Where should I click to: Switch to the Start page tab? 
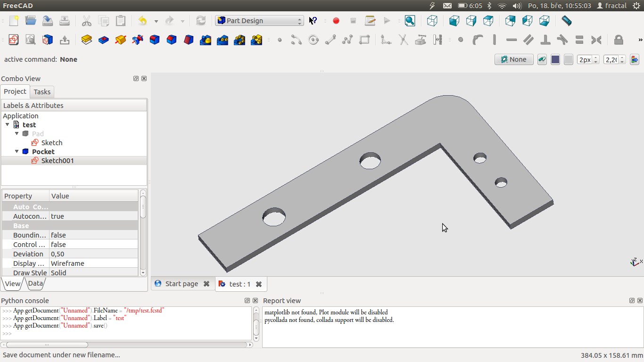(182, 284)
